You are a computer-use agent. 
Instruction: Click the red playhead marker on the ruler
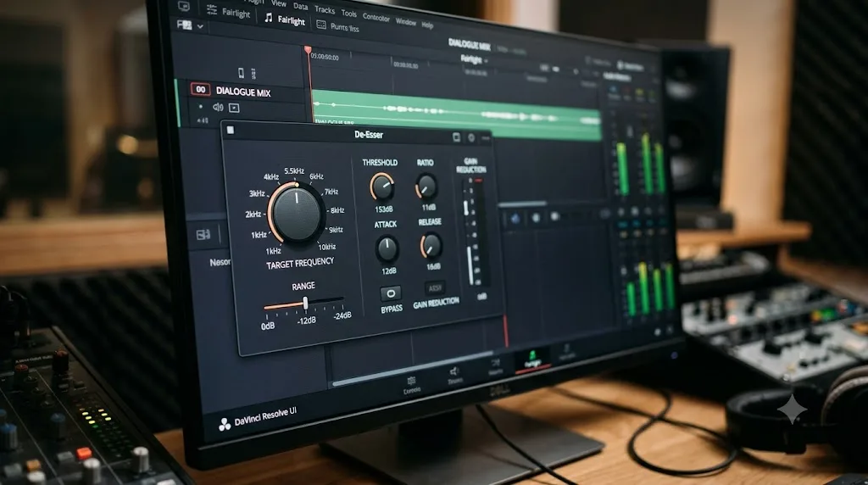click(x=308, y=50)
